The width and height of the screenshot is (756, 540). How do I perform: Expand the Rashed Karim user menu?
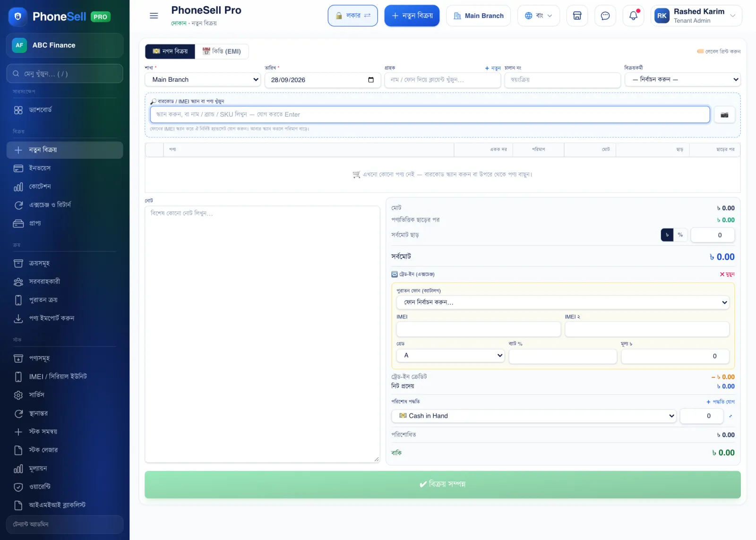click(696, 16)
